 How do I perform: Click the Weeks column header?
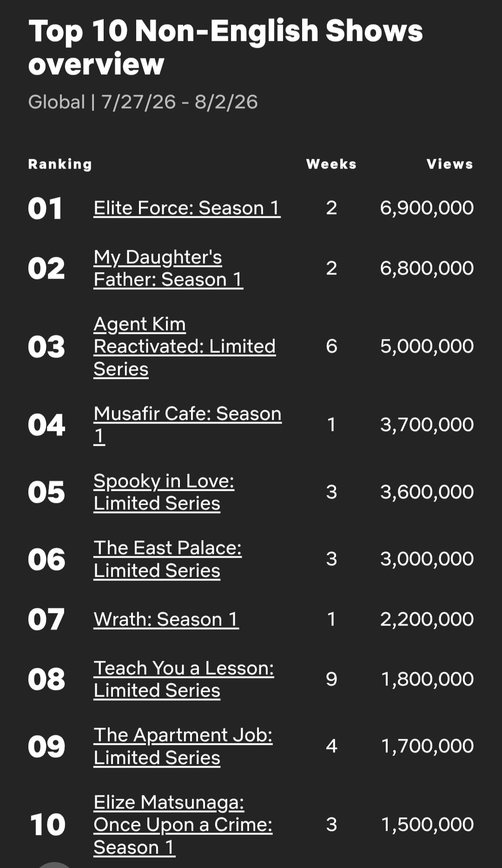click(x=331, y=164)
